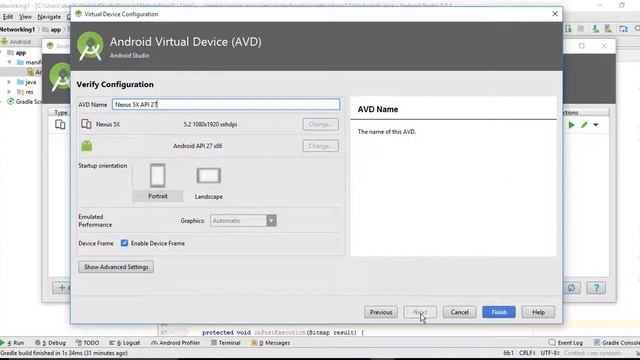Close the Virtual Device Configuration dialog
Viewport: 640px width, 360px height.
click(555, 14)
